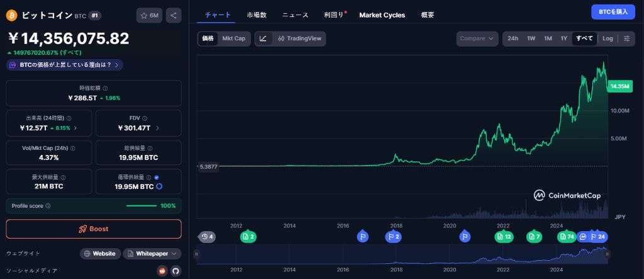644x279 pixels.
Task: Set chart range to すべて
Action: tap(584, 38)
